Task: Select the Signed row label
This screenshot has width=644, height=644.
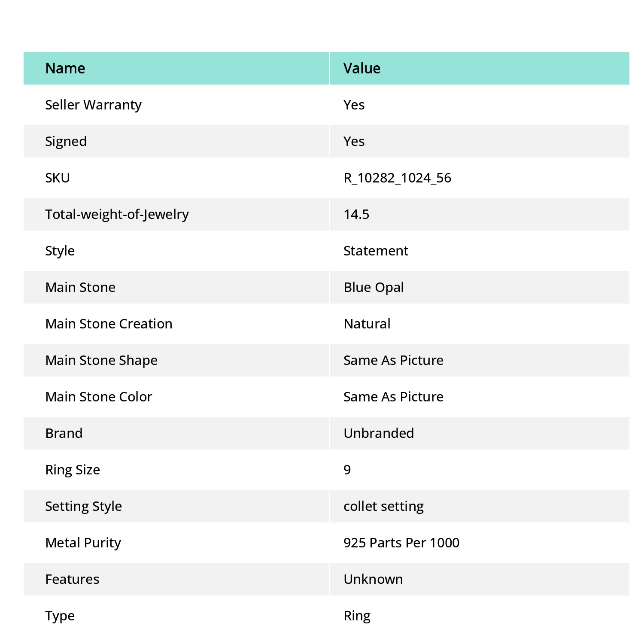Action: 66,142
